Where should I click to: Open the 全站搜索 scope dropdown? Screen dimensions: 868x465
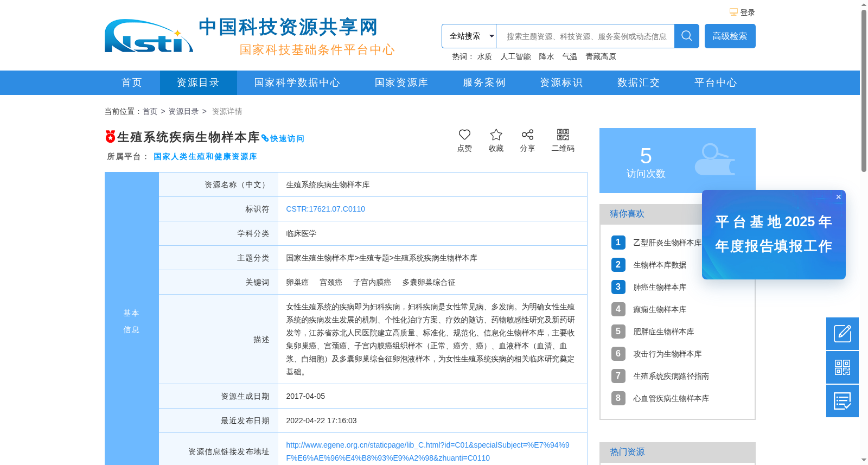(x=469, y=36)
